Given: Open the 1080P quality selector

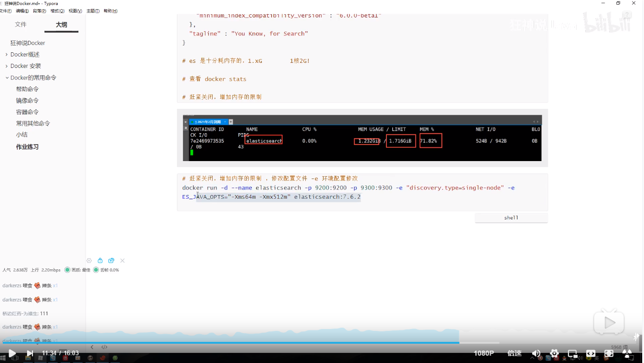Looking at the screenshot, I should pos(484,353).
